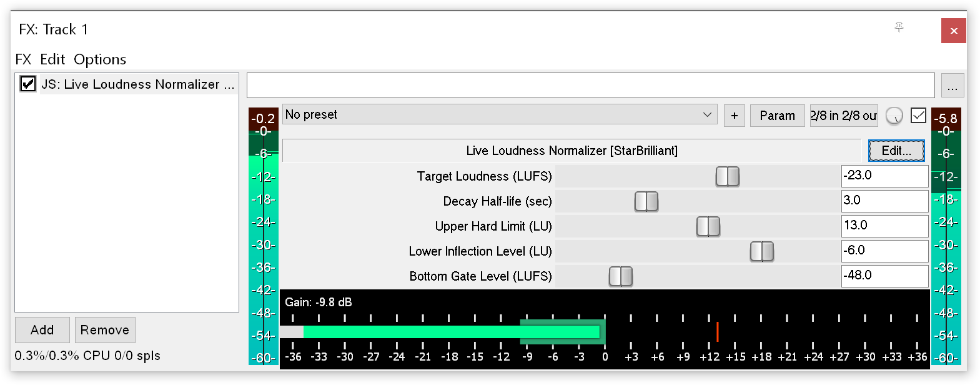The height and width of the screenshot is (385, 980).
Task: Click the Lower Inflection Level slider handle
Action: click(x=762, y=251)
